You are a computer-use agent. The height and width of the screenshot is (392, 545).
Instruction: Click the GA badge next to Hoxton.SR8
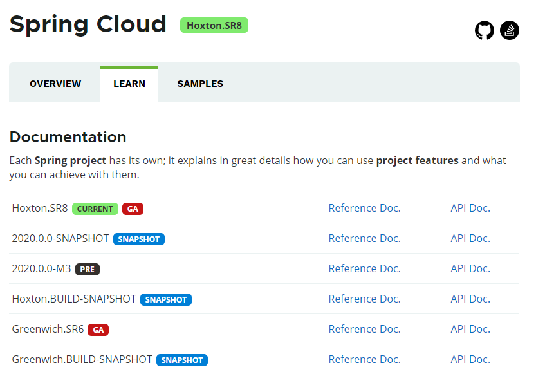coord(133,209)
